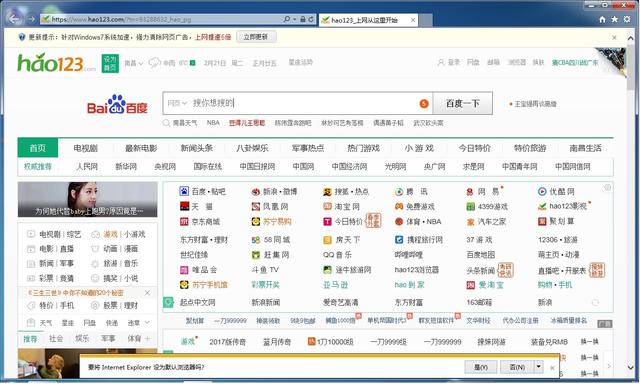Select the 首页 green tab

click(x=38, y=148)
